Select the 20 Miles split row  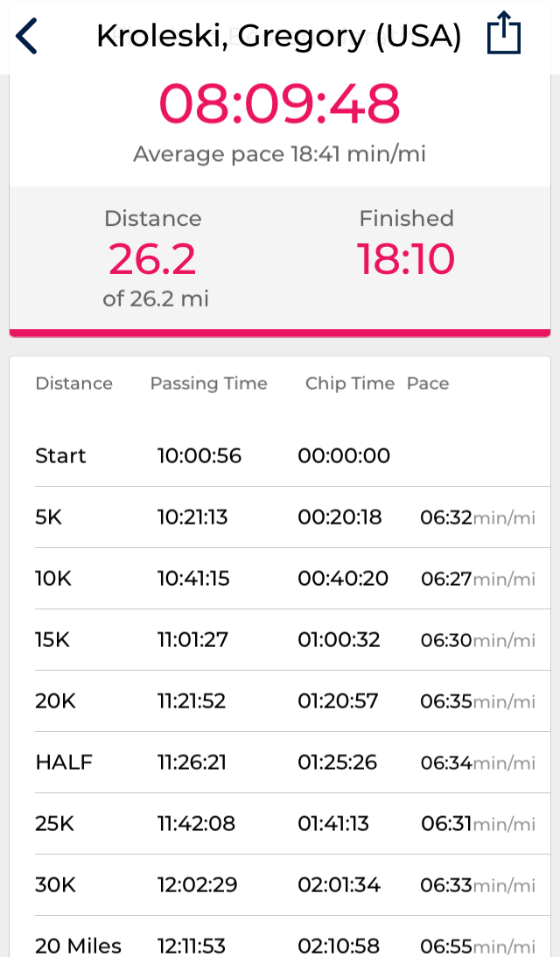pyautogui.click(x=280, y=946)
